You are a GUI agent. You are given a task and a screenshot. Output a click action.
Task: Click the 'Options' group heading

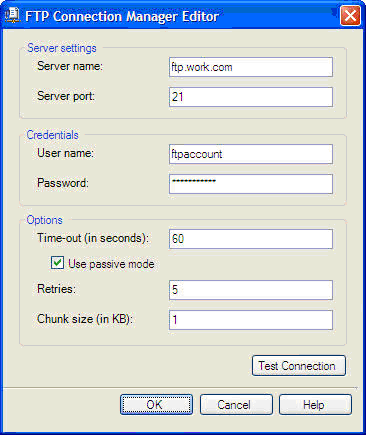click(44, 220)
